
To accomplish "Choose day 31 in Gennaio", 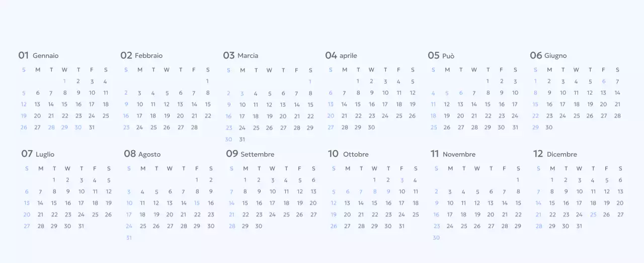I will point(92,127).
